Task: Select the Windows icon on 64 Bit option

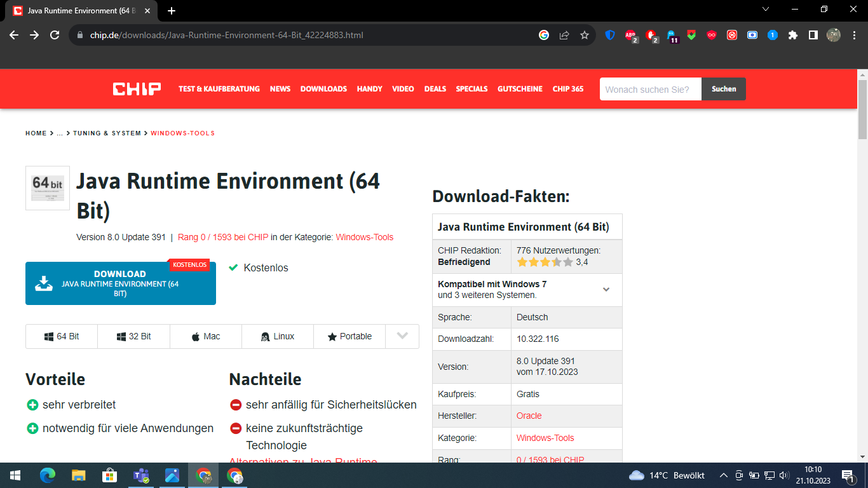Action: tap(50, 336)
